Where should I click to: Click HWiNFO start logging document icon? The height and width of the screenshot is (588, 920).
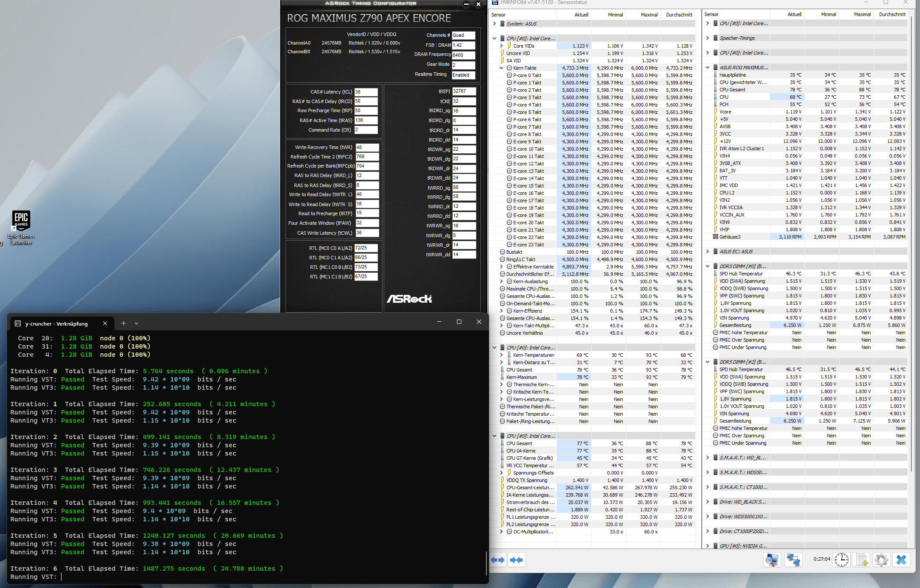coord(862,560)
